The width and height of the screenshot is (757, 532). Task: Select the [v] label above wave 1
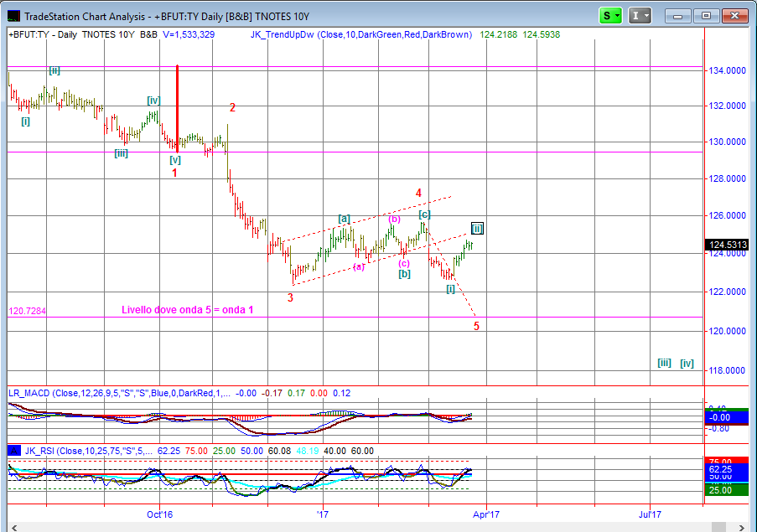tap(174, 160)
